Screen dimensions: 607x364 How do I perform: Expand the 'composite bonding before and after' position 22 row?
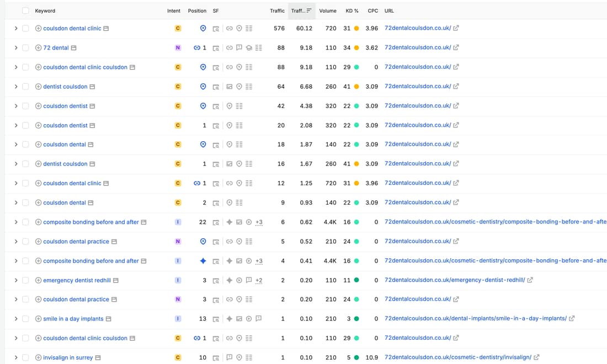(x=16, y=222)
